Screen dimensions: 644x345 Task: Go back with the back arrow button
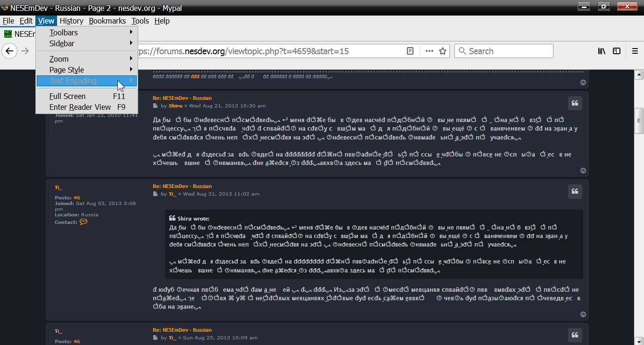click(x=9, y=51)
